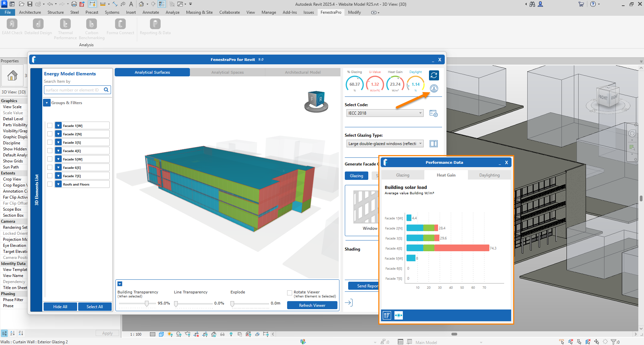Screen dimensions: 644x345
Task: Click the refresh icon beside Daylight gauge
Action: click(x=434, y=75)
